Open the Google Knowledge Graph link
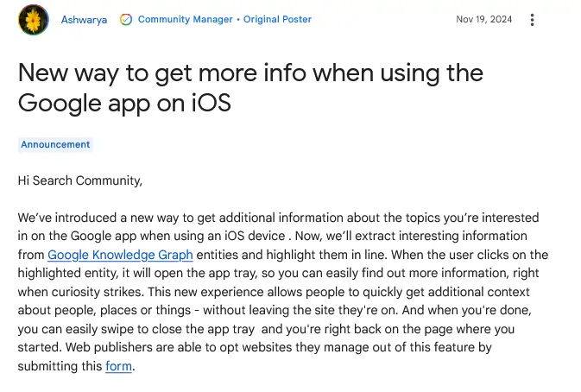 tap(120, 255)
